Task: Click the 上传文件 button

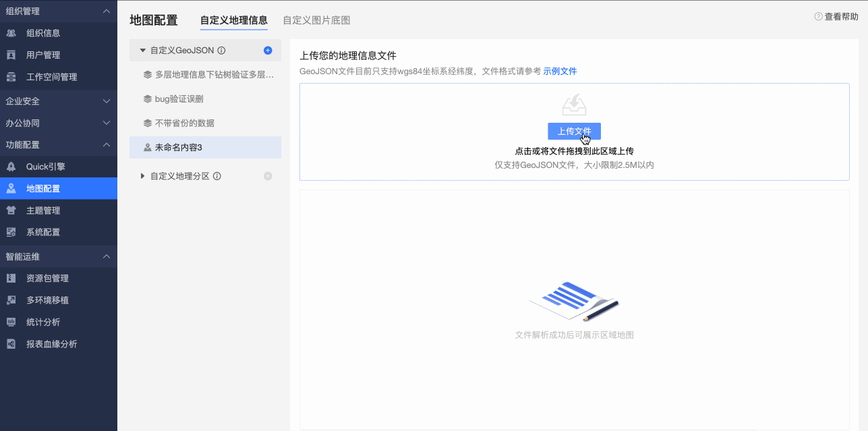Action: click(574, 132)
